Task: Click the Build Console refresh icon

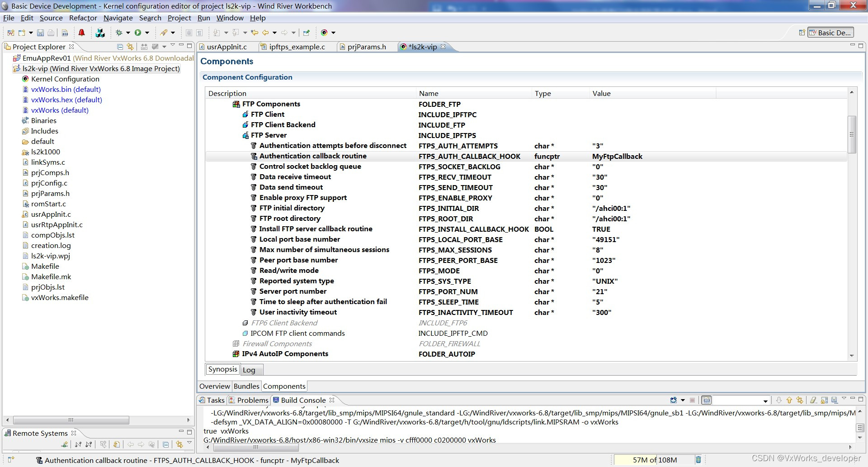Action: click(674, 400)
